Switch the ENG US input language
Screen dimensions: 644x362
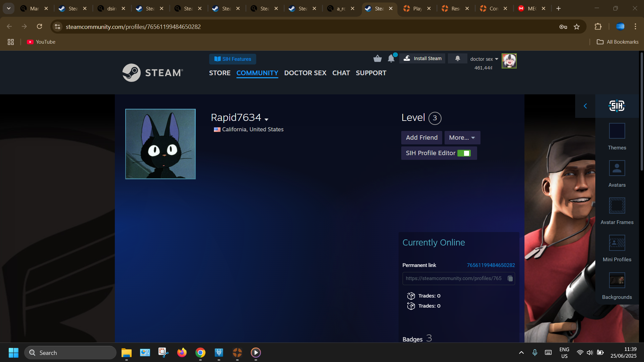pyautogui.click(x=564, y=353)
